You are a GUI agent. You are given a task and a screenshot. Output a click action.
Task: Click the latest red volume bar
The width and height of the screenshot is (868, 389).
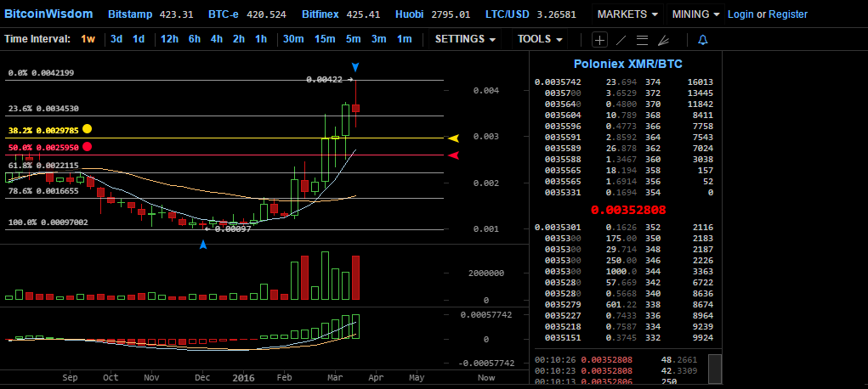tap(356, 278)
